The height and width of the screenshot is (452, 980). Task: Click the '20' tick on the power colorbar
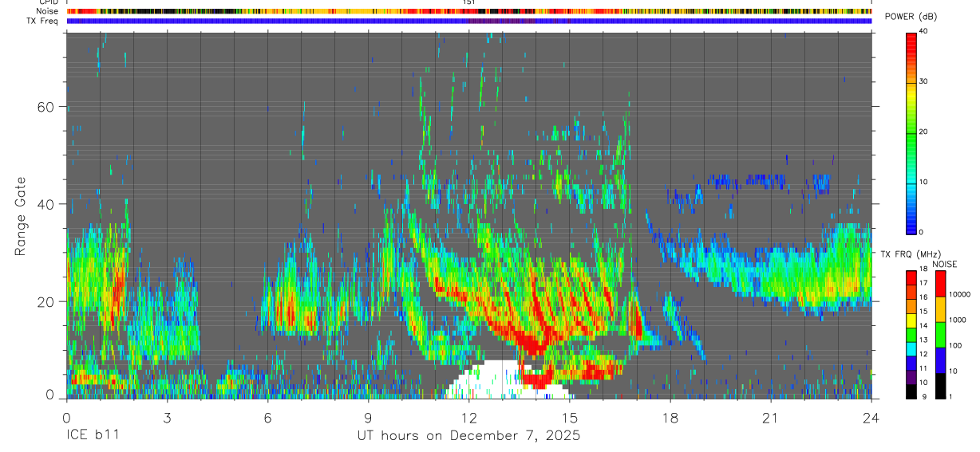(x=924, y=132)
